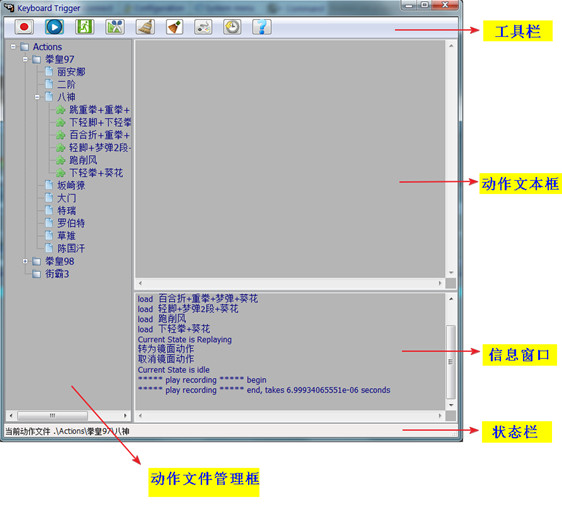Select the 街霸3 folder
562x513 pixels.
coord(57,274)
